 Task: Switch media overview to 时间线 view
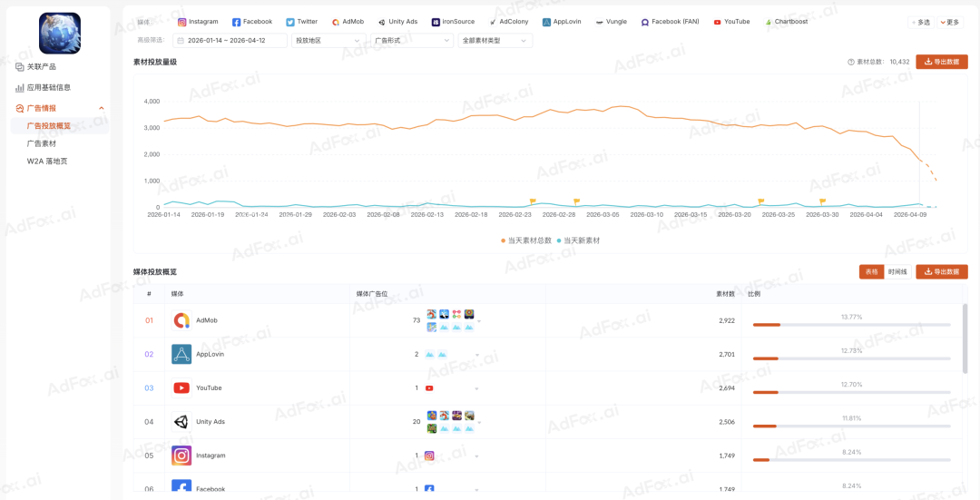[x=897, y=271]
